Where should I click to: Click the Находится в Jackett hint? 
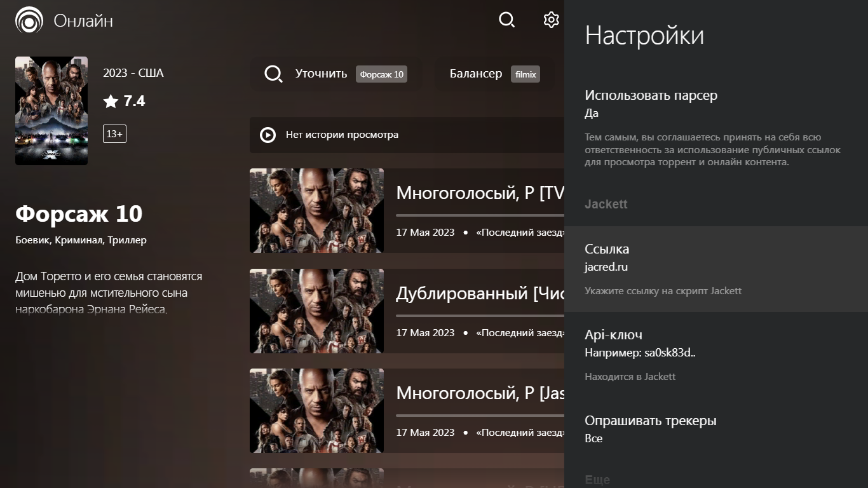point(630,377)
